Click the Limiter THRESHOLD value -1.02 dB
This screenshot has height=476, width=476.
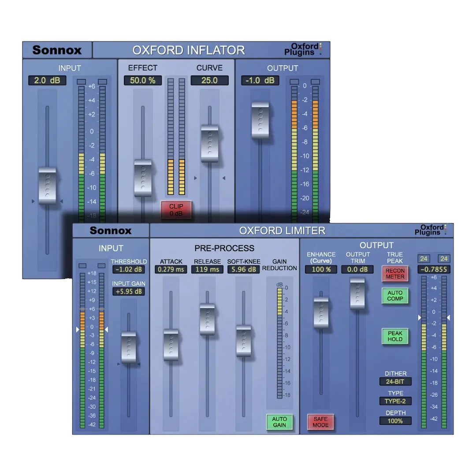(x=129, y=269)
